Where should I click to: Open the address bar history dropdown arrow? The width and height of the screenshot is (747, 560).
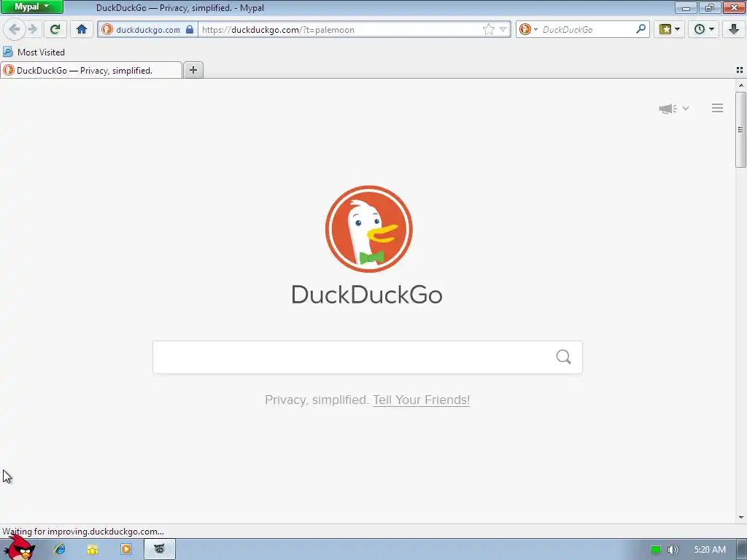pyautogui.click(x=503, y=29)
